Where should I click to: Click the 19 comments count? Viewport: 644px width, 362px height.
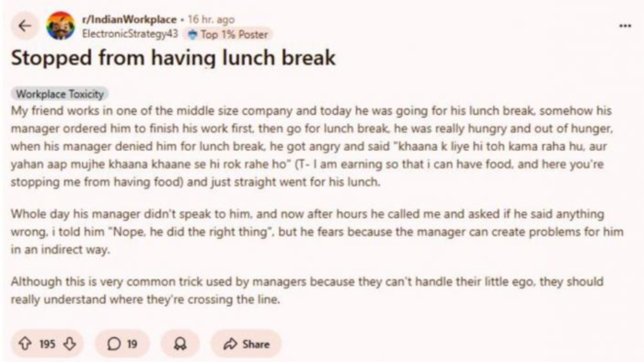(132, 344)
